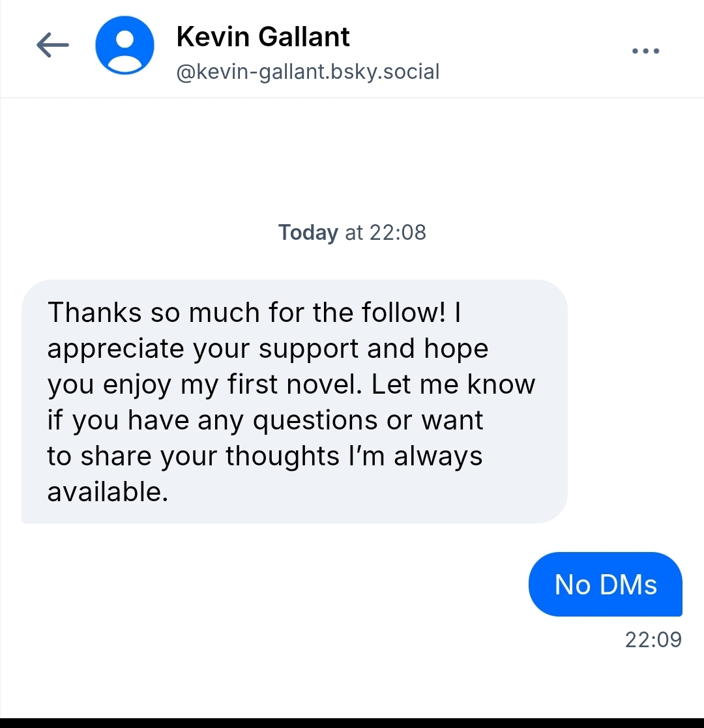Click the bold "Today" label
Viewport: 704px width, 728px height.
tap(308, 232)
